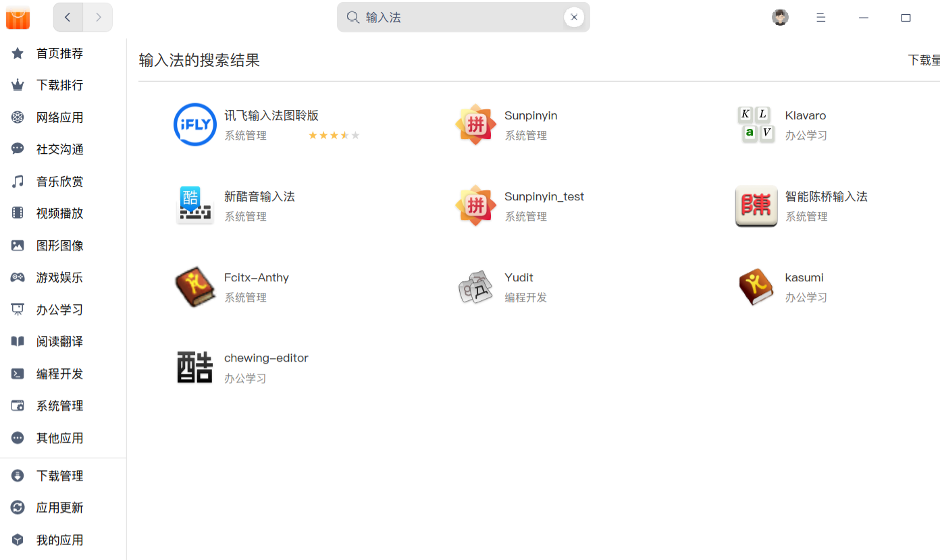Click the music note icon for 音乐欣赏
This screenshot has height=560, width=940.
coord(18,181)
